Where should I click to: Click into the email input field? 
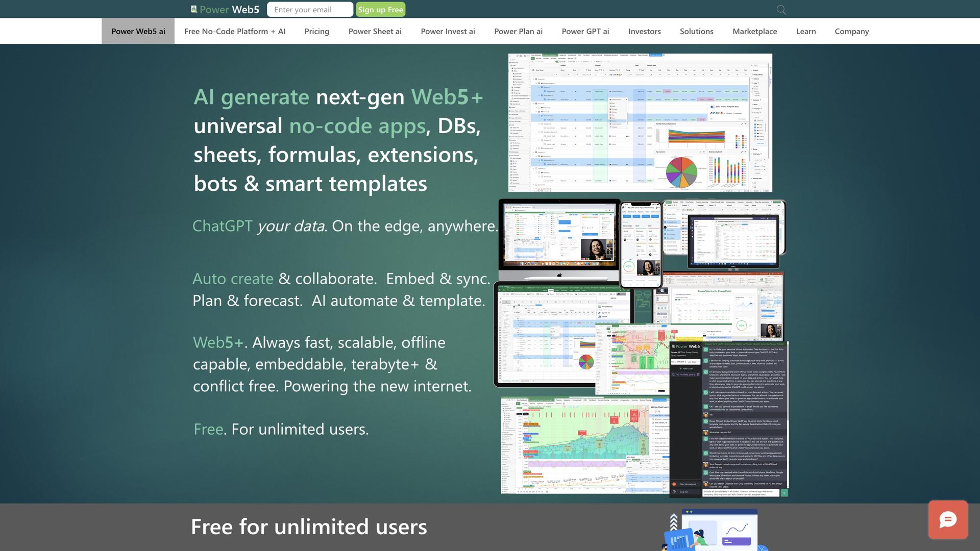pos(309,9)
